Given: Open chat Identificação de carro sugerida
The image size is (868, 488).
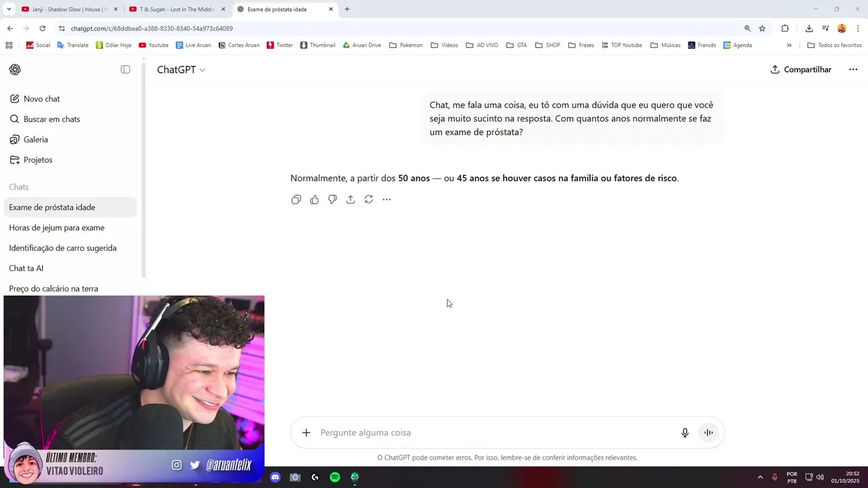Looking at the screenshot, I should (71, 248).
